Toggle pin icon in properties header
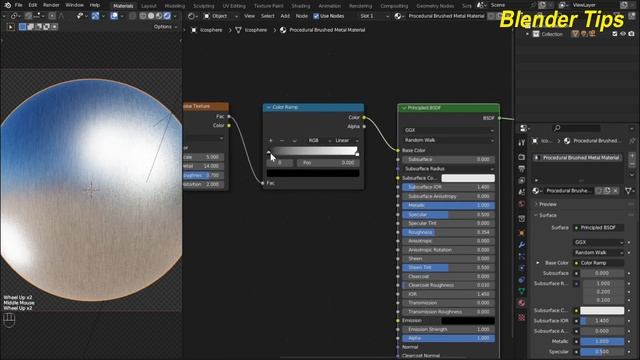The height and width of the screenshot is (360, 640). (632, 140)
